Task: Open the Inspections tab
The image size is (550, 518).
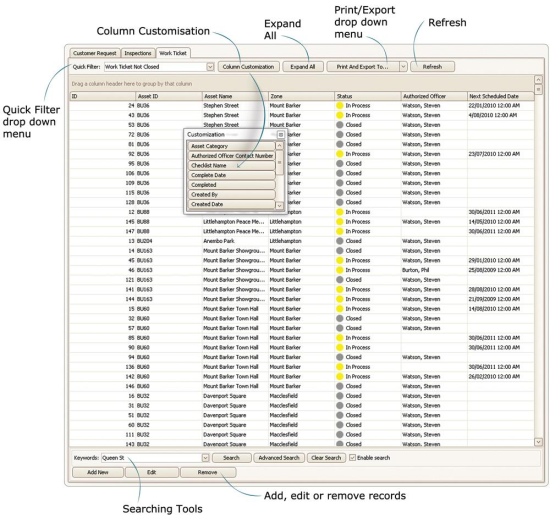Action: click(138, 53)
